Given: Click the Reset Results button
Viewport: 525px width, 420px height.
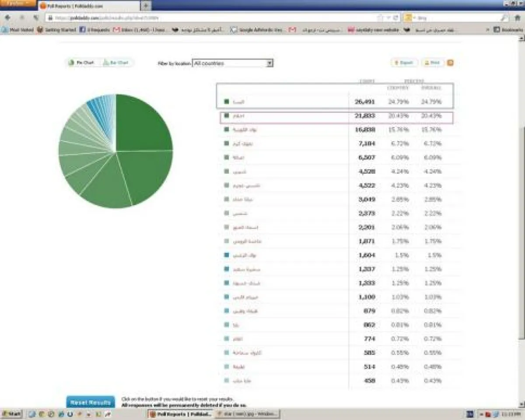Looking at the screenshot, I should (x=91, y=402).
